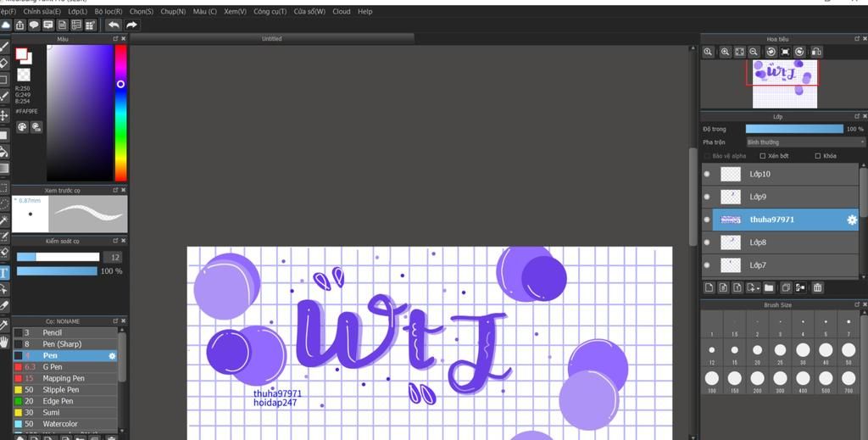Undock the Brush Size panel
Viewport: 868px width, 440px height.
pos(856,304)
